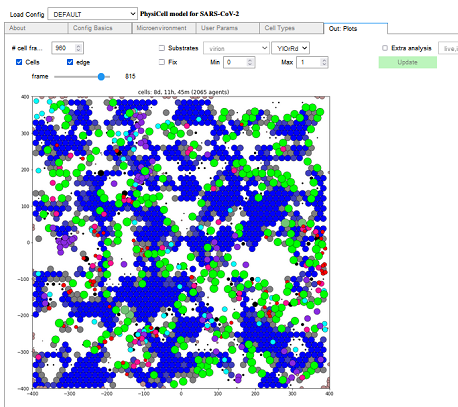The height and width of the screenshot is (407, 458).
Task: Click the Extra analysis text field
Action: (x=448, y=48)
